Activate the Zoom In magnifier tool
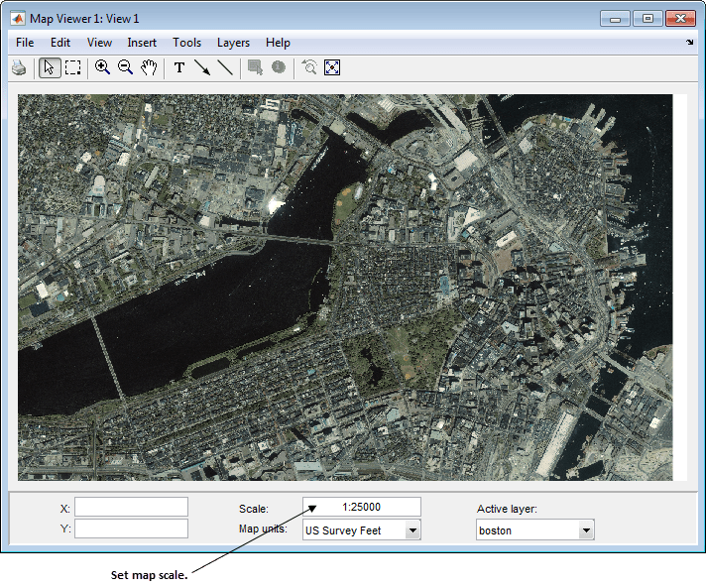 [102, 67]
